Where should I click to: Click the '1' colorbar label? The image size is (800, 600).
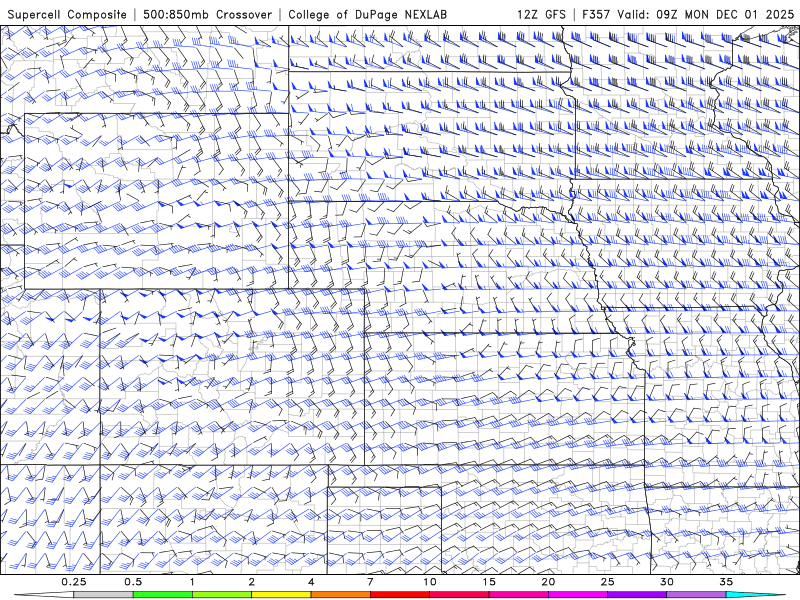pyautogui.click(x=192, y=582)
